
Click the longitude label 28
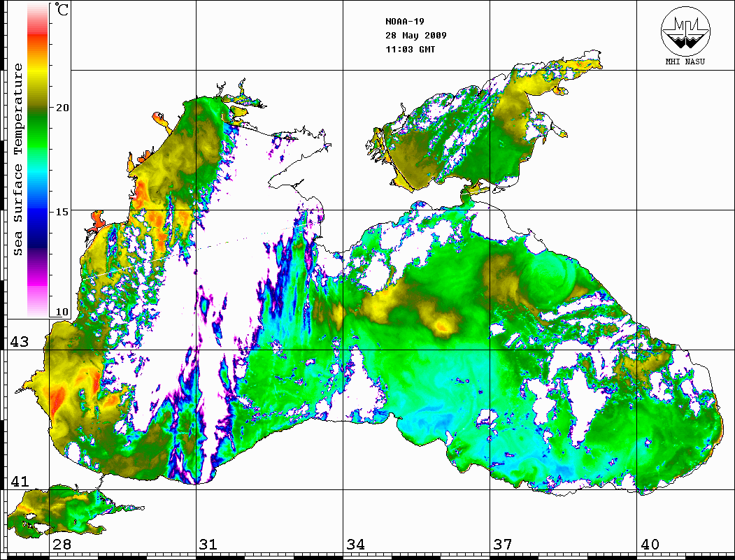point(62,545)
